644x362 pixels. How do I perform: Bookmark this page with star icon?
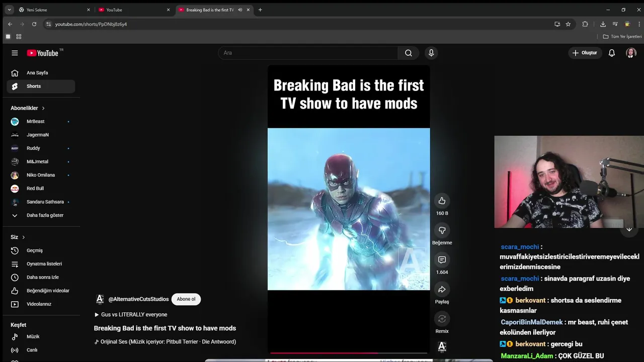[568, 24]
